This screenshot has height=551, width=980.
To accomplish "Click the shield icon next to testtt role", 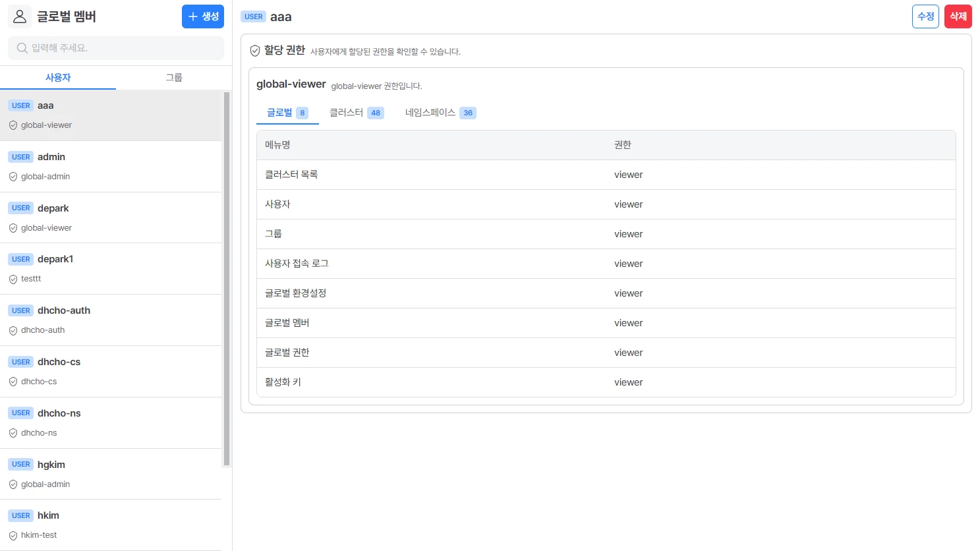I will [13, 279].
